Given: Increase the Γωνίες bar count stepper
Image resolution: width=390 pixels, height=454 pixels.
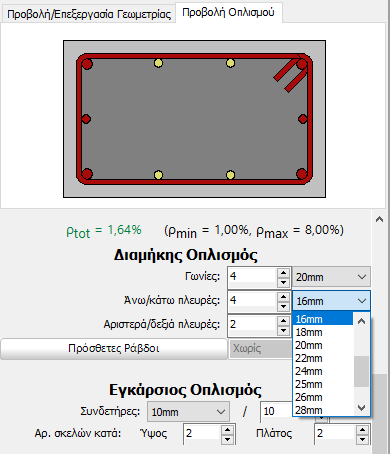Looking at the screenshot, I should click(283, 273).
